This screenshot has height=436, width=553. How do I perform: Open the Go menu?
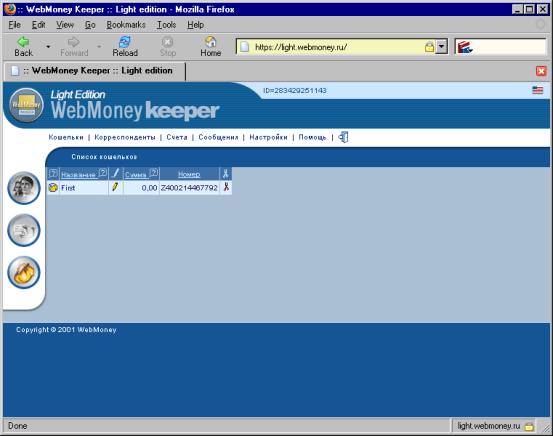click(x=90, y=25)
